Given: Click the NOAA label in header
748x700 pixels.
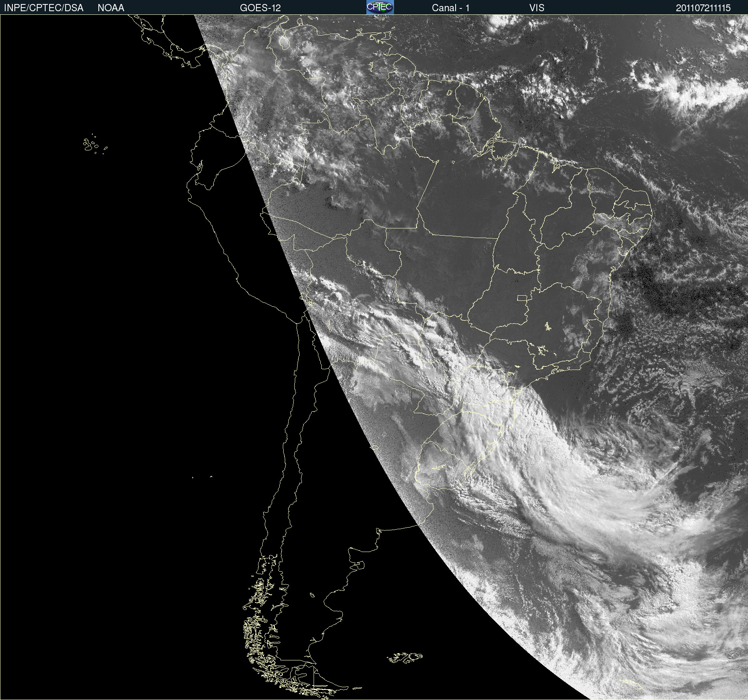Looking at the screenshot, I should (x=111, y=8).
